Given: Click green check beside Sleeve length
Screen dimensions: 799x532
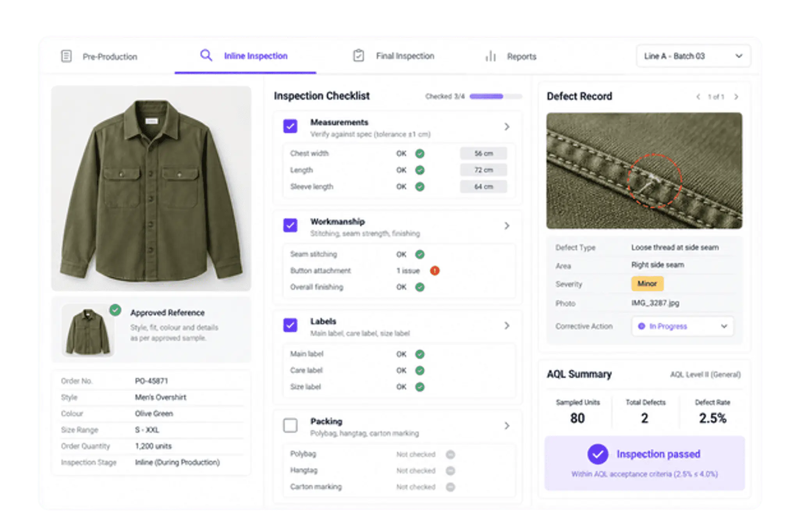Looking at the screenshot, I should (x=420, y=187).
